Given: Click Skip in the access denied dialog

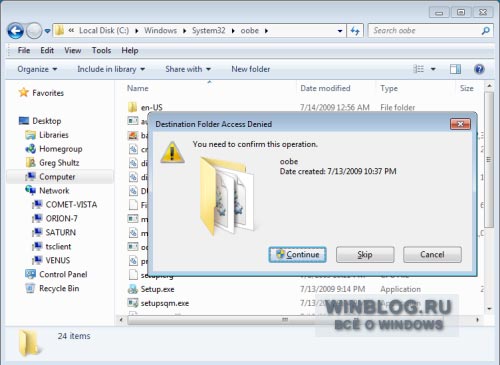Looking at the screenshot, I should (x=365, y=255).
